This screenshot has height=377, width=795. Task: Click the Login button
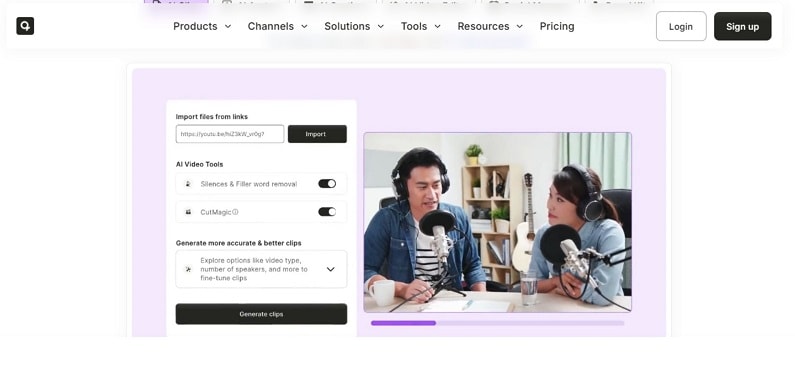coord(681,26)
